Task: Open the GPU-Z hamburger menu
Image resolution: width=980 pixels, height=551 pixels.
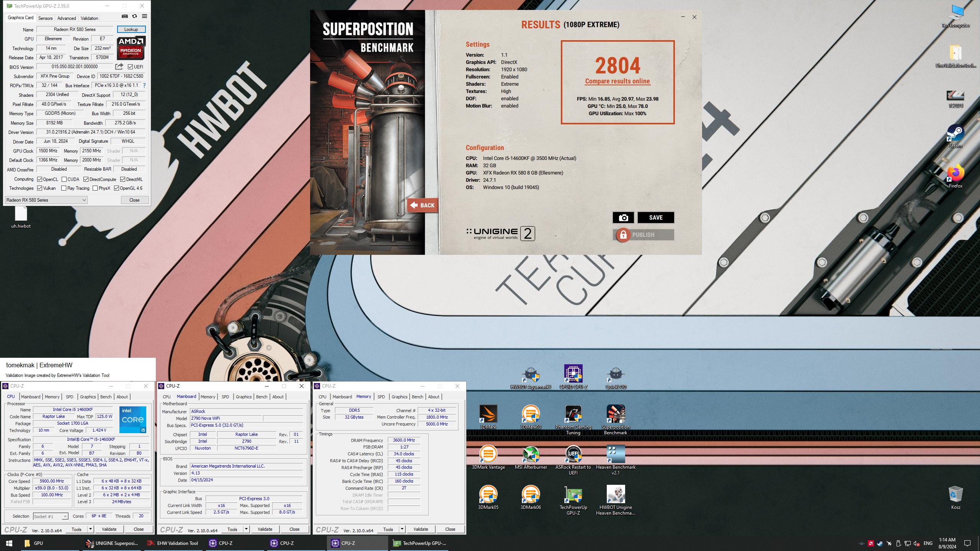Action: [x=144, y=16]
